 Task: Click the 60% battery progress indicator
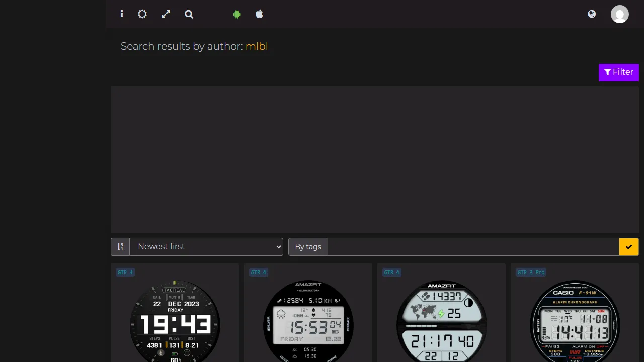point(175,359)
